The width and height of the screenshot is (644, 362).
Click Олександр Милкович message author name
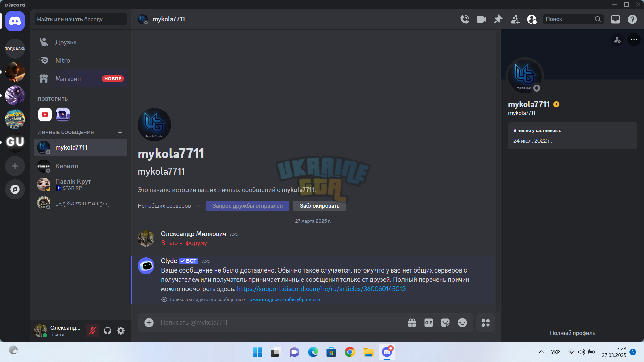pos(194,234)
